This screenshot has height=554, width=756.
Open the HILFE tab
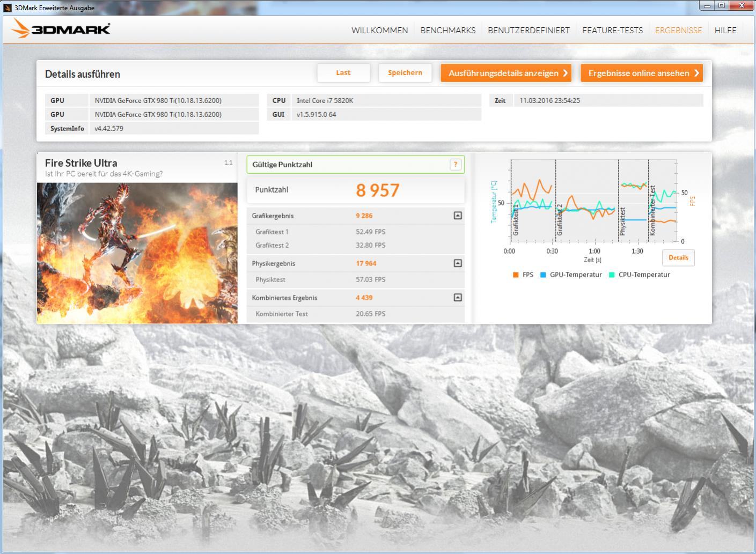pyautogui.click(x=725, y=30)
